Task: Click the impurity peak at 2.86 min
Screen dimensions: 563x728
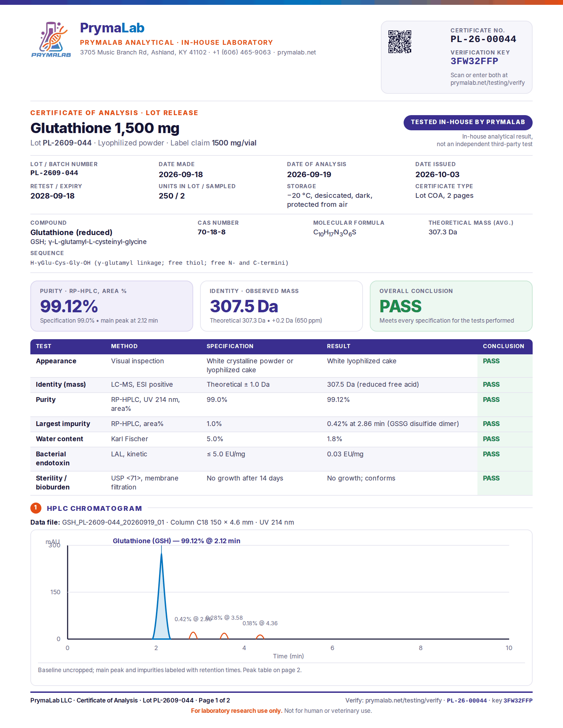Action: 193,635
